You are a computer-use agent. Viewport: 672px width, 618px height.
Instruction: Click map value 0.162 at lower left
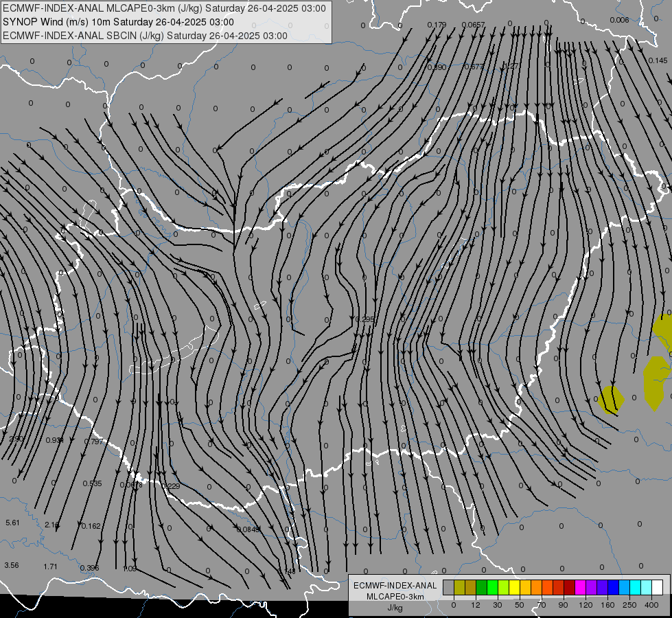point(91,526)
